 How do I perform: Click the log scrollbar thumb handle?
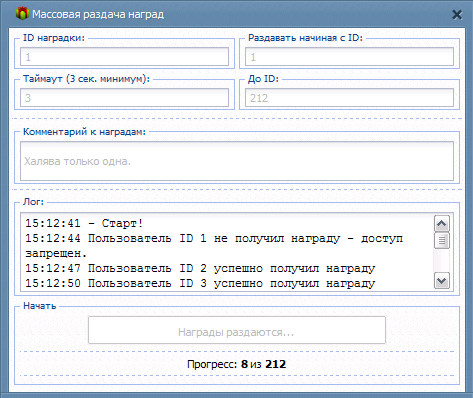442,241
